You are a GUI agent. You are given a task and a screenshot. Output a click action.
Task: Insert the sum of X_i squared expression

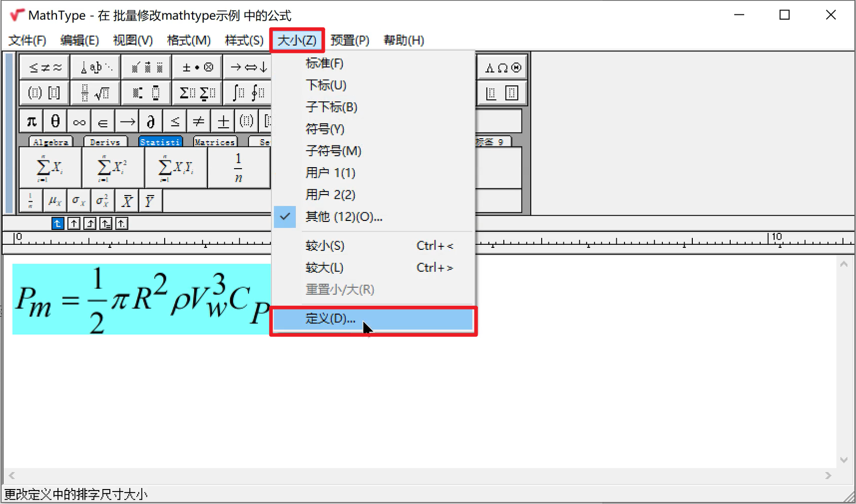113,168
